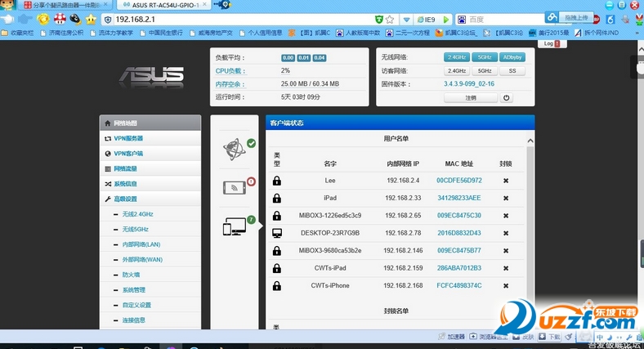
Task: Toggle the guest network 5GHz button
Action: click(485, 71)
